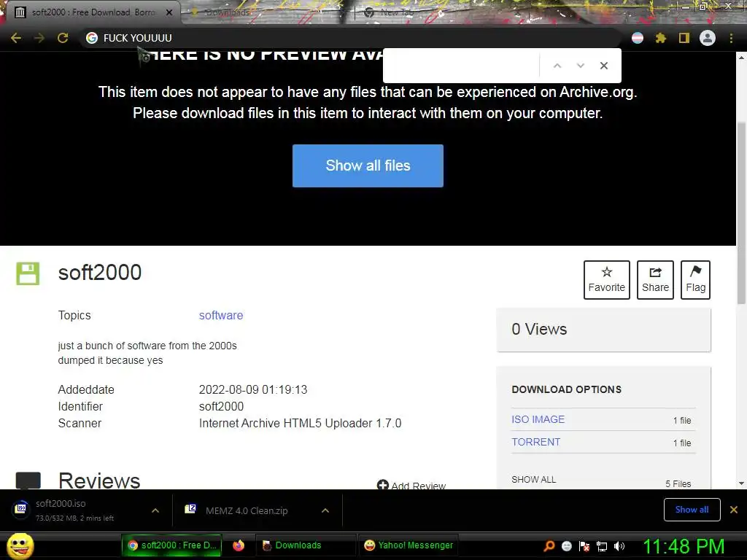Click the page vertical scrollbar thumb
This screenshot has height=560, width=747.
click(741, 212)
